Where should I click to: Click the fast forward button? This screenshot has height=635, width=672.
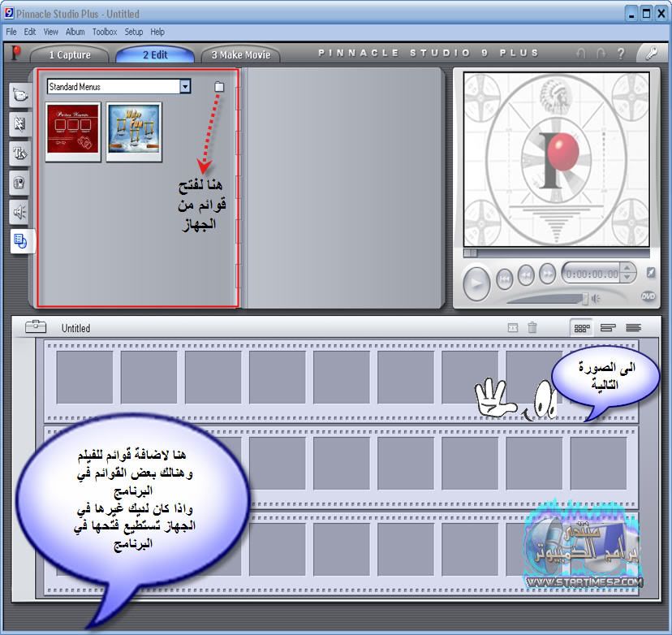[x=547, y=274]
